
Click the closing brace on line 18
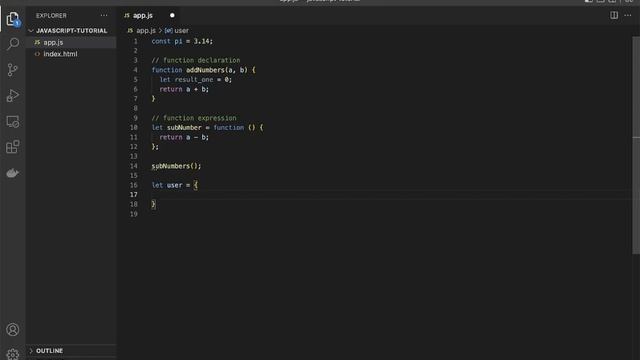[x=153, y=204]
